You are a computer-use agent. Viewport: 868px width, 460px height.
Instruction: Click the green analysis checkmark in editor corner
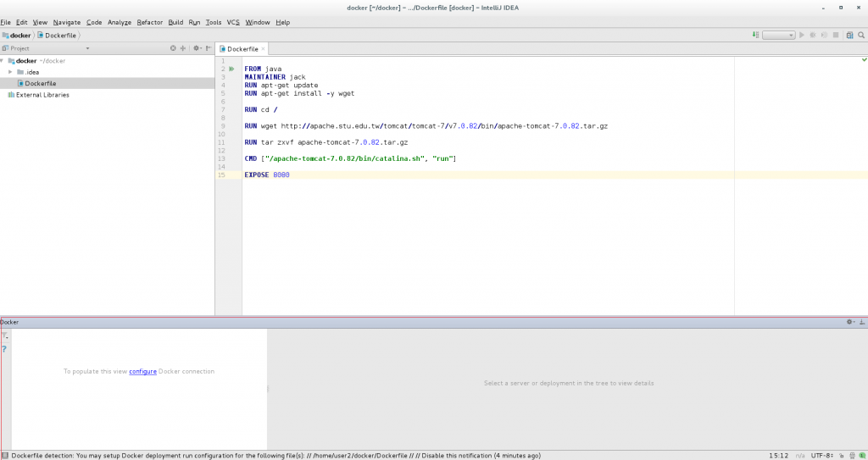click(864, 59)
